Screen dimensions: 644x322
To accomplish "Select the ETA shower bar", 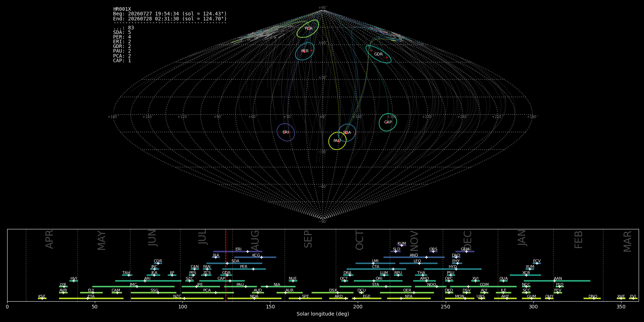I will pos(91,298).
